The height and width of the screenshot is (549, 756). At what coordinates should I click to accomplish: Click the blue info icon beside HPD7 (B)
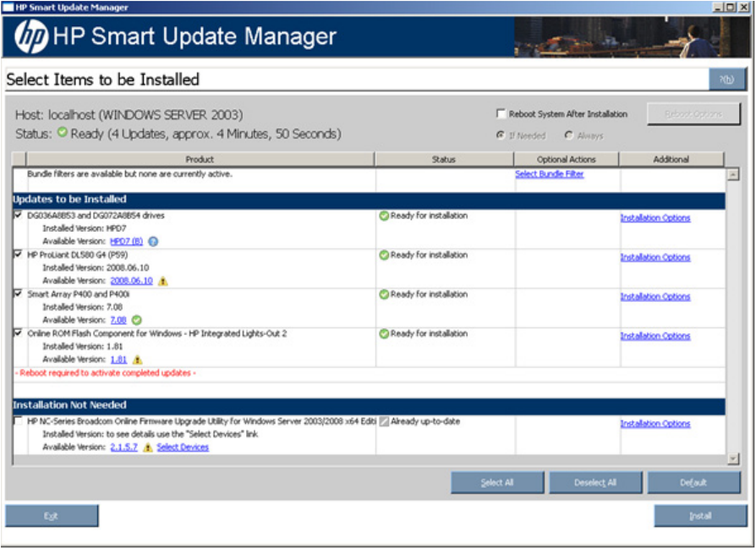point(153,242)
